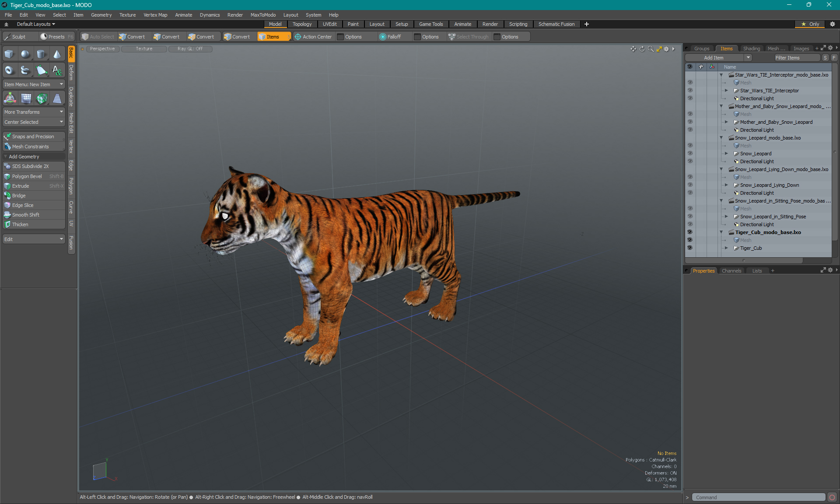Toggle visibility of Star_Wars_TIE_Interceptor item
The image size is (840, 504).
coord(690,91)
